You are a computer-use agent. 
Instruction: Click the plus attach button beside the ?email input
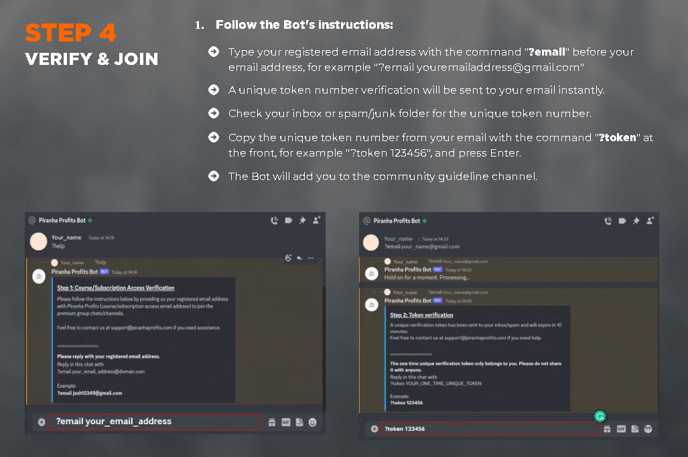[41, 422]
